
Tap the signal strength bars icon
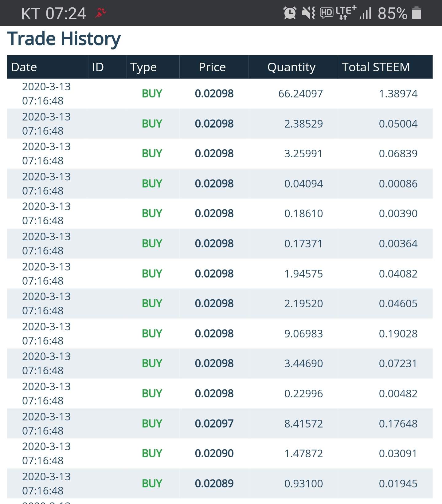(x=365, y=14)
